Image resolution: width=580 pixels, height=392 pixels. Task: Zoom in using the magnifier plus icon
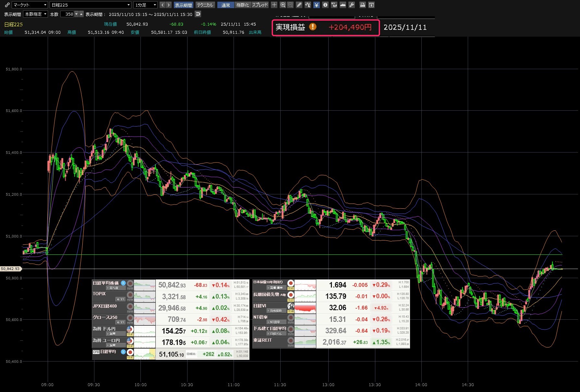283,5
